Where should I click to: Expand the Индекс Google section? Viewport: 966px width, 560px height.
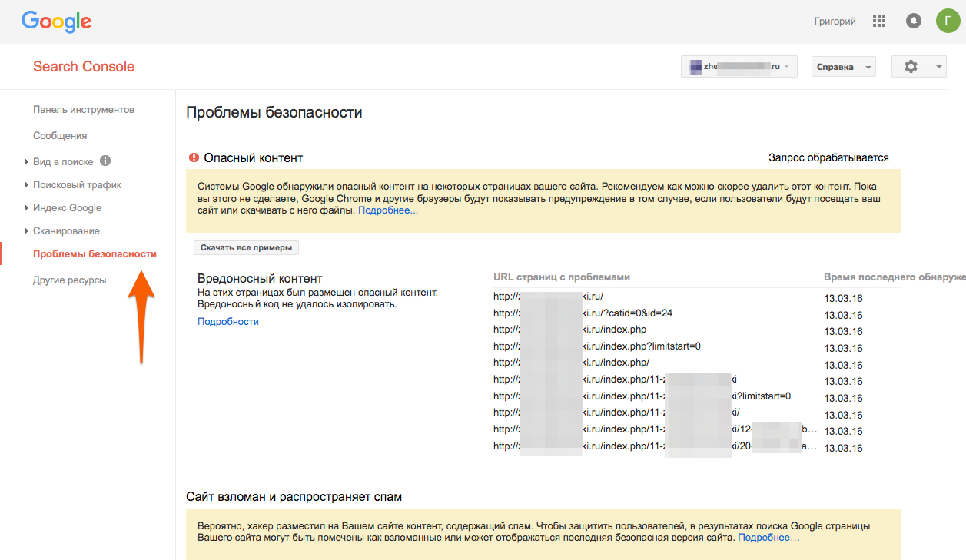[67, 208]
